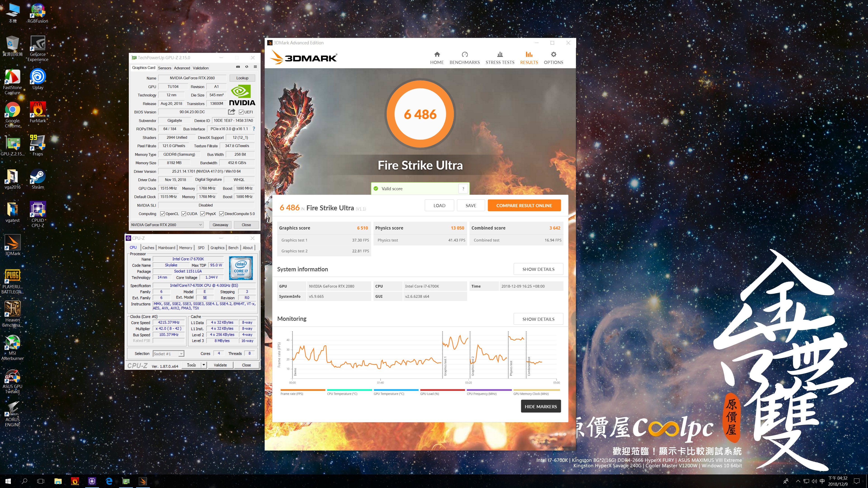The width and height of the screenshot is (868, 488).
Task: Toggle the CUDA checkbox in GPU-Z
Action: pyautogui.click(x=184, y=214)
